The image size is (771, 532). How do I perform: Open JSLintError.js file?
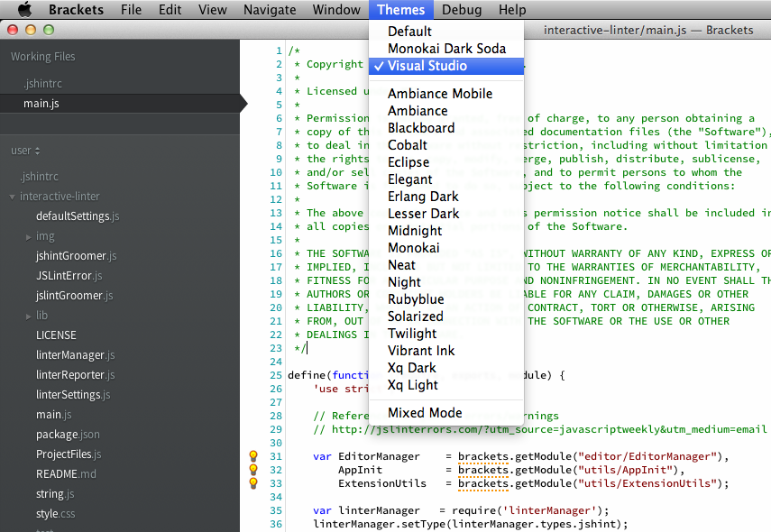(x=69, y=275)
